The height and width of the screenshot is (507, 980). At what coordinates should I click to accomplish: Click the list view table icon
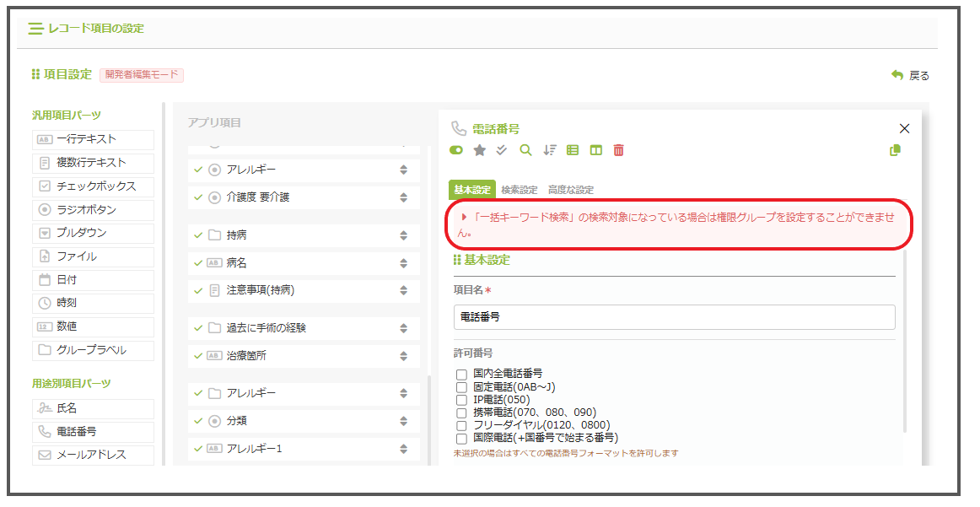tap(573, 150)
